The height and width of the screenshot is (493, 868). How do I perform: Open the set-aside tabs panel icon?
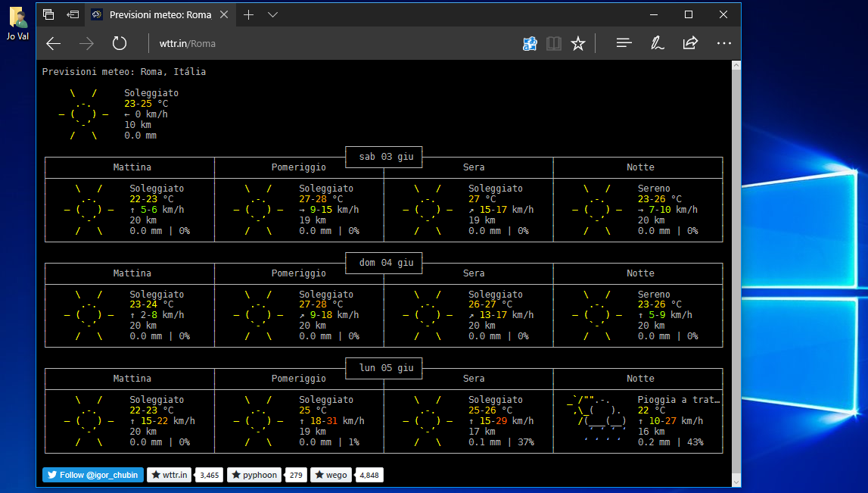pyautogui.click(x=48, y=14)
